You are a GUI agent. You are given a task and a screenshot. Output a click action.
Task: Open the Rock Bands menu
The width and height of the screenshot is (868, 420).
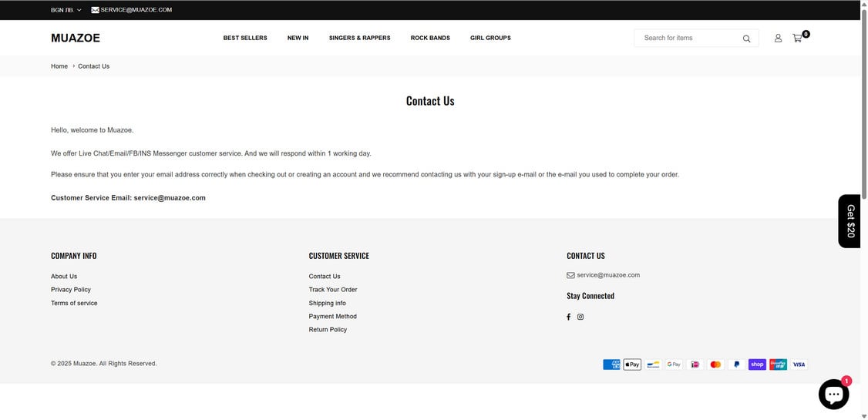pos(430,39)
